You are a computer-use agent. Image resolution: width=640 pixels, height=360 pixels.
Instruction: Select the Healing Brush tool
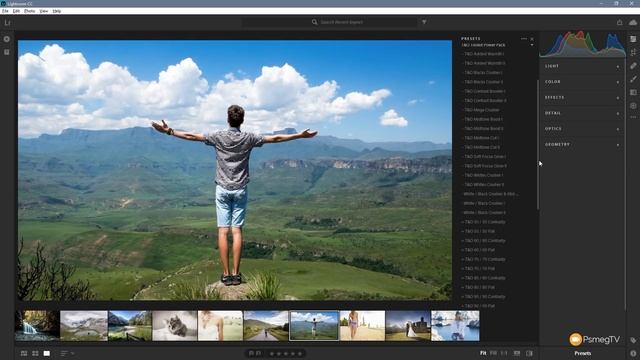(x=633, y=66)
